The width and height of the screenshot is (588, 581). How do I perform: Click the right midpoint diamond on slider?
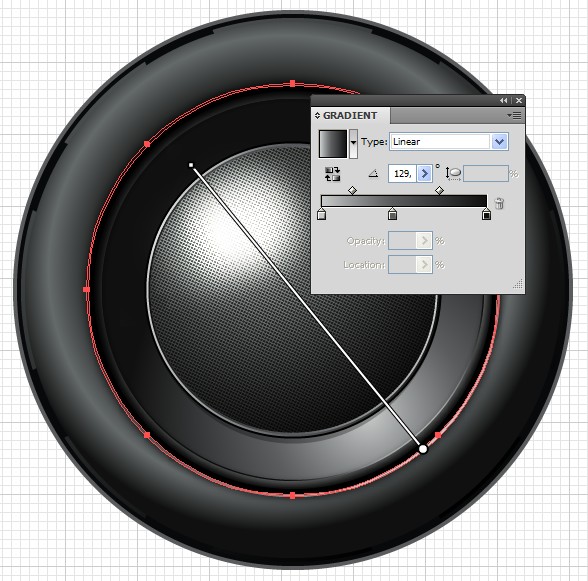click(x=440, y=191)
